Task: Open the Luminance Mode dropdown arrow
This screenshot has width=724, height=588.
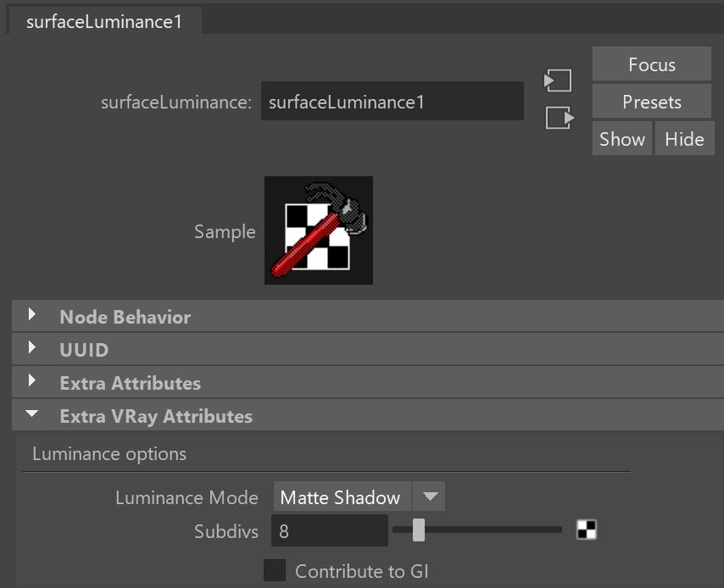Action: 430,496
